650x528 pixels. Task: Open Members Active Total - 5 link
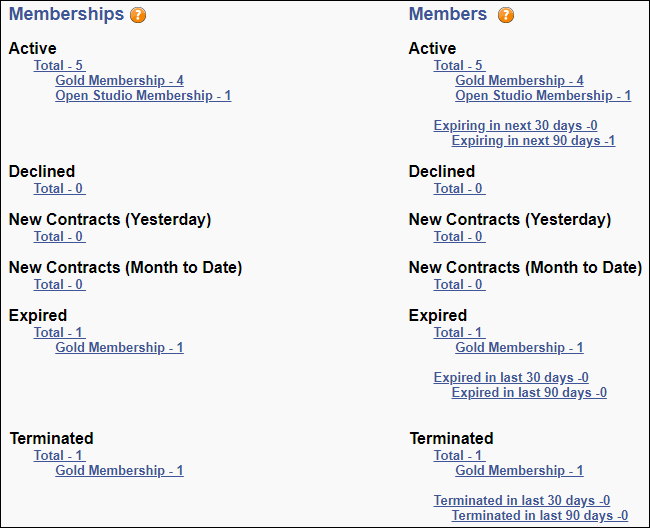[x=459, y=65]
